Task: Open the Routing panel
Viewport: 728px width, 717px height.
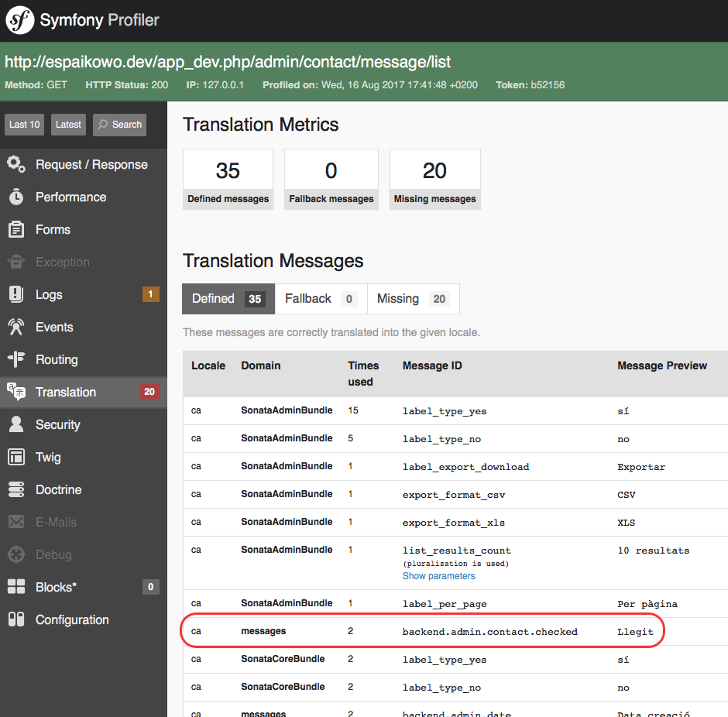Action: point(84,359)
